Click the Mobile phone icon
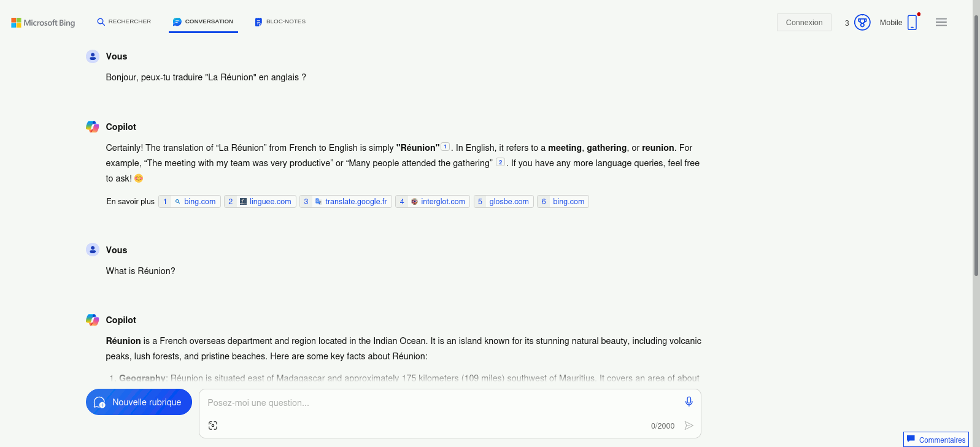 (912, 23)
